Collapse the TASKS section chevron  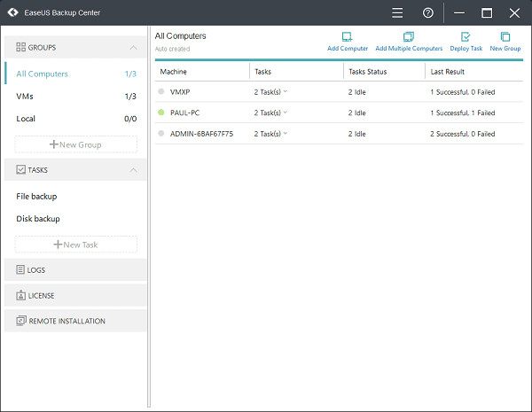coord(133,170)
